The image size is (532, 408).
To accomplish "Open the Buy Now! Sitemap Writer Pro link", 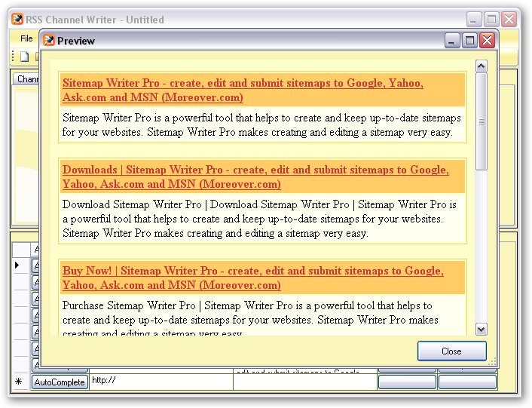I will pyautogui.click(x=253, y=278).
